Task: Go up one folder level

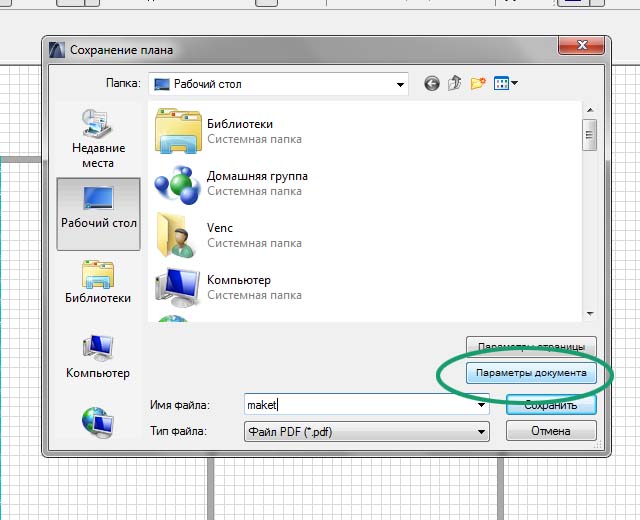Action: [x=455, y=84]
